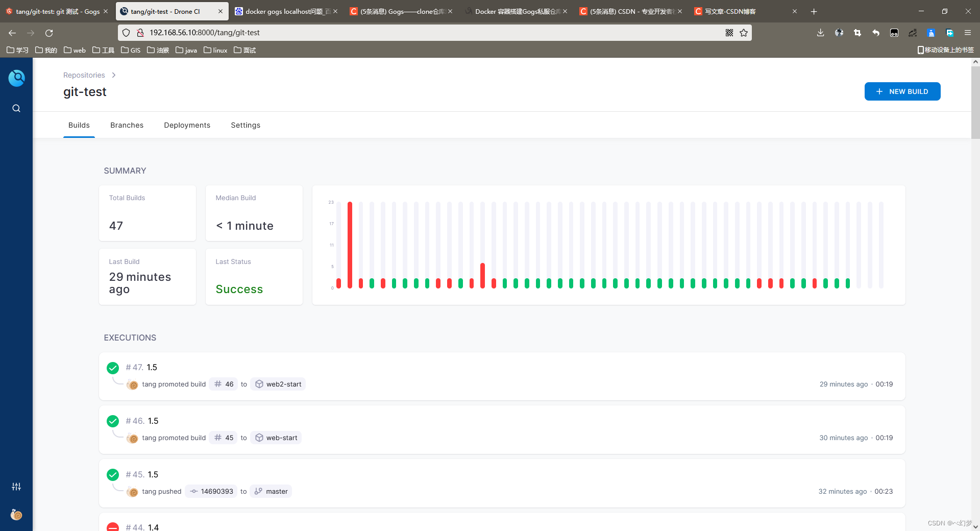Click the page vertical scrollbar thumb
The height and width of the screenshot is (531, 980).
tap(975, 102)
